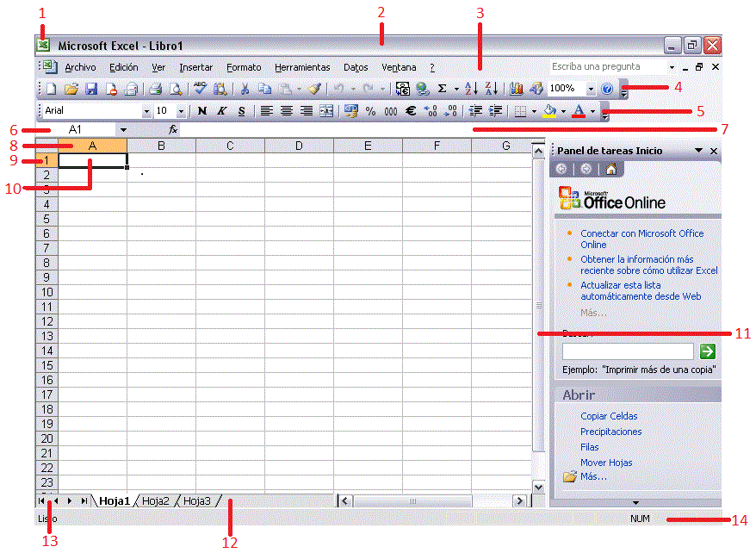The height and width of the screenshot is (553, 756).
Task: Open the Datos menu
Action: [356, 67]
